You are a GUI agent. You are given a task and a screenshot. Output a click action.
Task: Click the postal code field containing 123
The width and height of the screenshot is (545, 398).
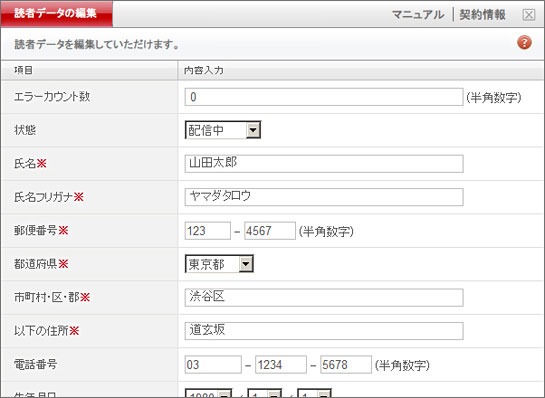208,231
